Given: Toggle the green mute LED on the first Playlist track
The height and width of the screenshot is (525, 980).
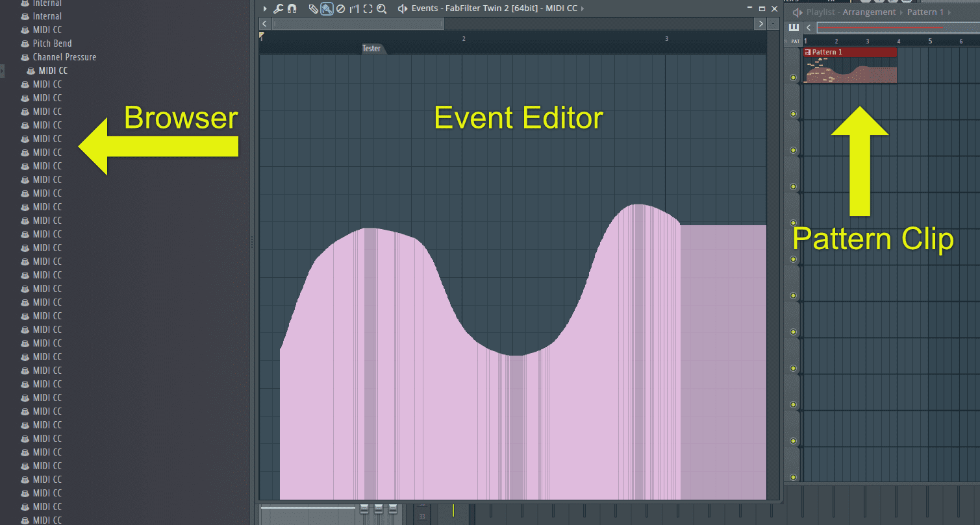Looking at the screenshot, I should click(x=793, y=77).
